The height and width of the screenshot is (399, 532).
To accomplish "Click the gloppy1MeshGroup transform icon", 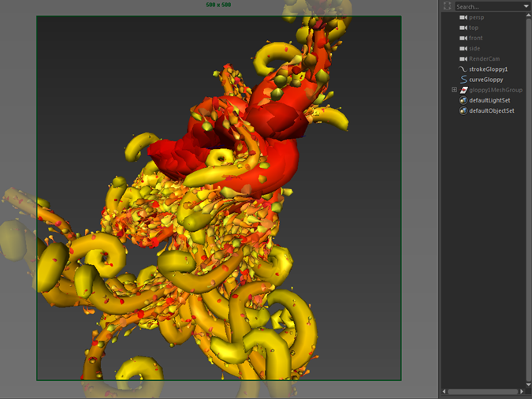I will [463, 90].
